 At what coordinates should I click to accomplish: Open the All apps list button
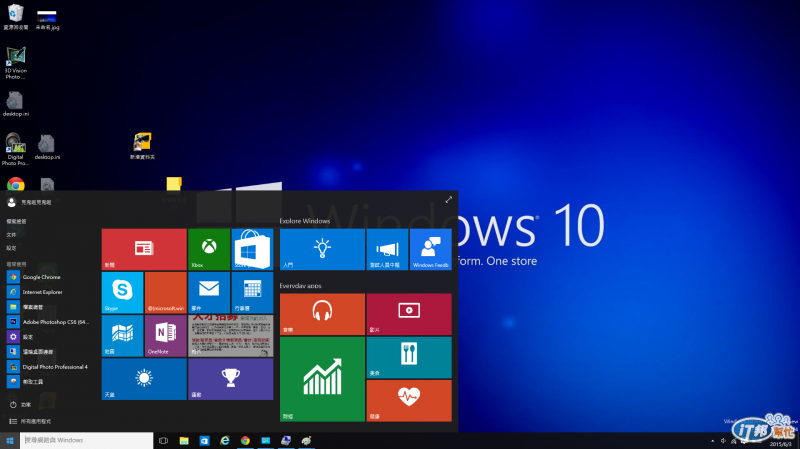tap(30, 421)
